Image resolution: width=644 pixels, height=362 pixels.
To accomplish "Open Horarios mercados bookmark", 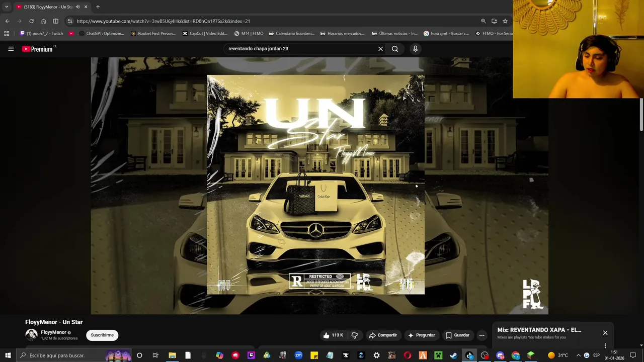I will point(343,34).
